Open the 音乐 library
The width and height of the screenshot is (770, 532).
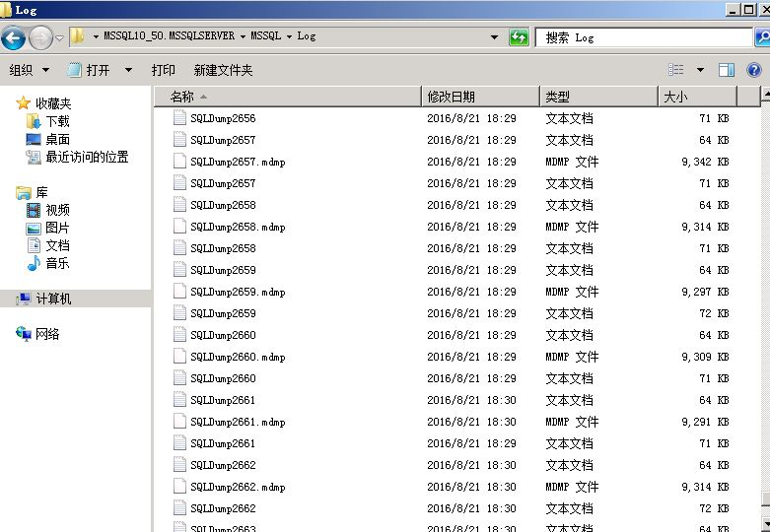pos(57,263)
